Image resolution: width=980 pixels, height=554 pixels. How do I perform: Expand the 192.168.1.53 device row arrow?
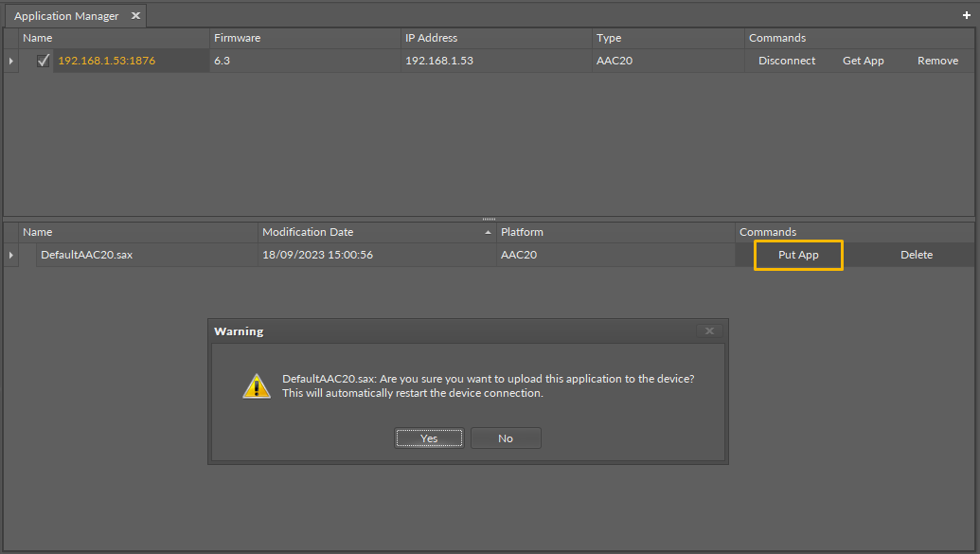pyautogui.click(x=11, y=61)
